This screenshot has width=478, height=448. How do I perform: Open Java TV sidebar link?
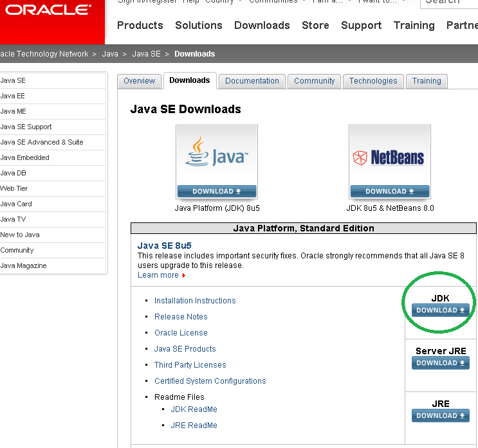click(53, 219)
